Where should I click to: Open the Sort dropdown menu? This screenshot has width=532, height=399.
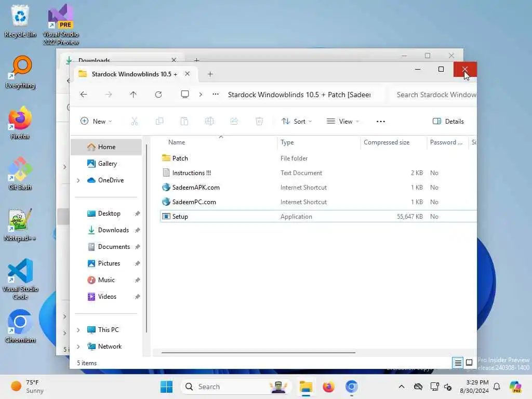click(297, 121)
